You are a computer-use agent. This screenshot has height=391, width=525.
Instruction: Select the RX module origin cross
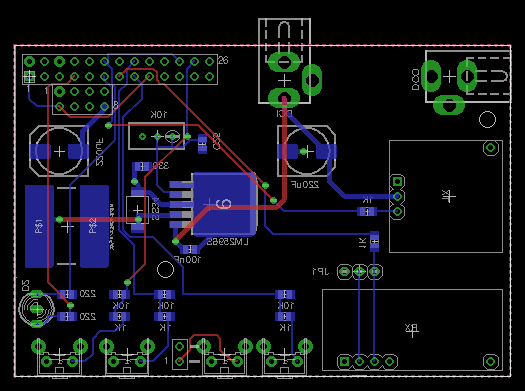click(x=412, y=330)
